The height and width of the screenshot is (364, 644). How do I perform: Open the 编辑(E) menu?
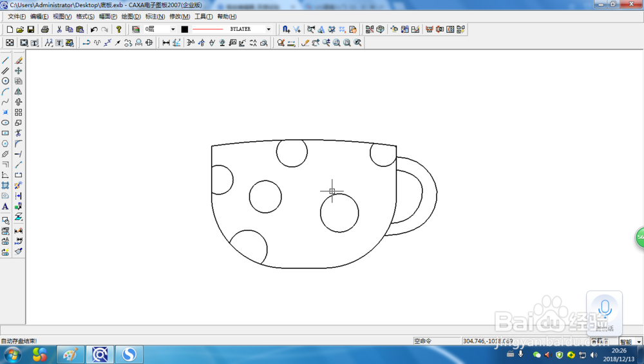click(x=39, y=17)
